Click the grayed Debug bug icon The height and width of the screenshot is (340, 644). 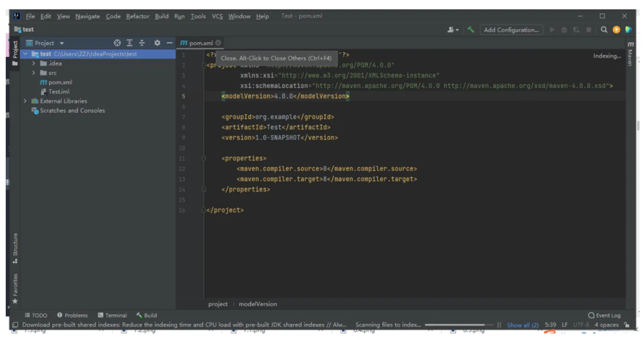[x=564, y=30]
